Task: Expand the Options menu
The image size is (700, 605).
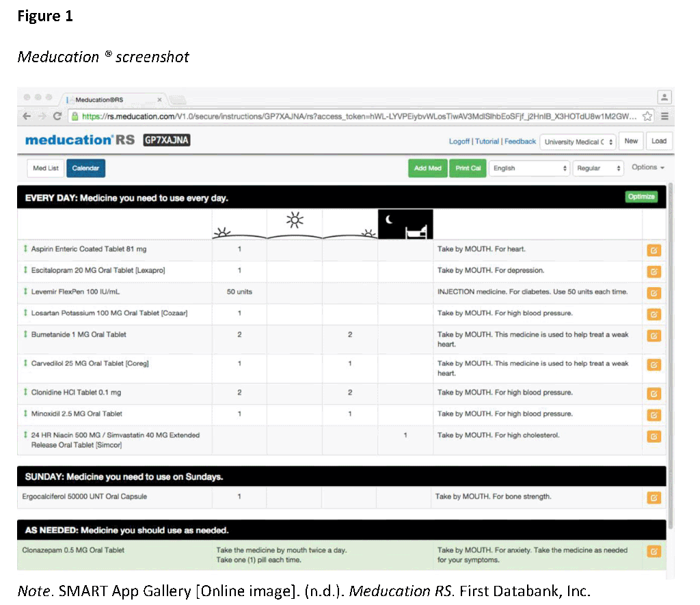Action: (648, 167)
